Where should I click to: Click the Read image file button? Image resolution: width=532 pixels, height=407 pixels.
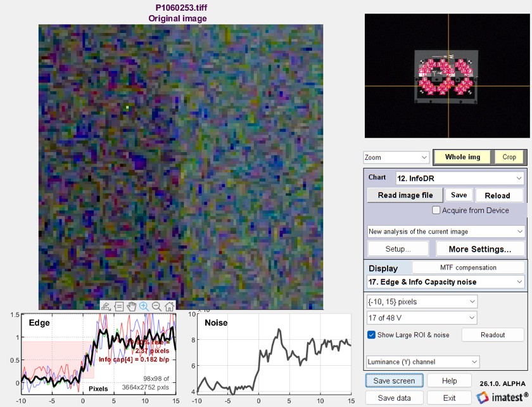tap(405, 195)
